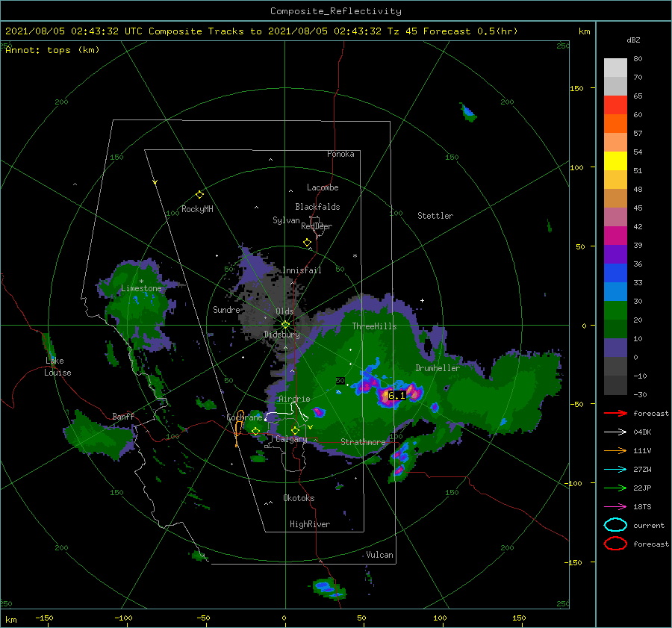The image size is (672, 628).
Task: Click the Composite_Reflectivity title
Action: [x=336, y=11]
